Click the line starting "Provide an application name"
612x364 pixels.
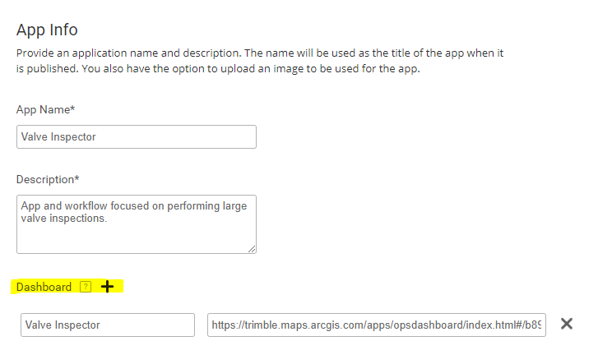(259, 53)
